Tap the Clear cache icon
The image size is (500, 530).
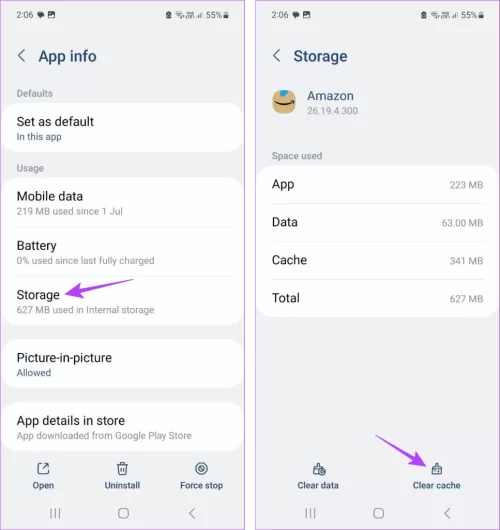436,469
